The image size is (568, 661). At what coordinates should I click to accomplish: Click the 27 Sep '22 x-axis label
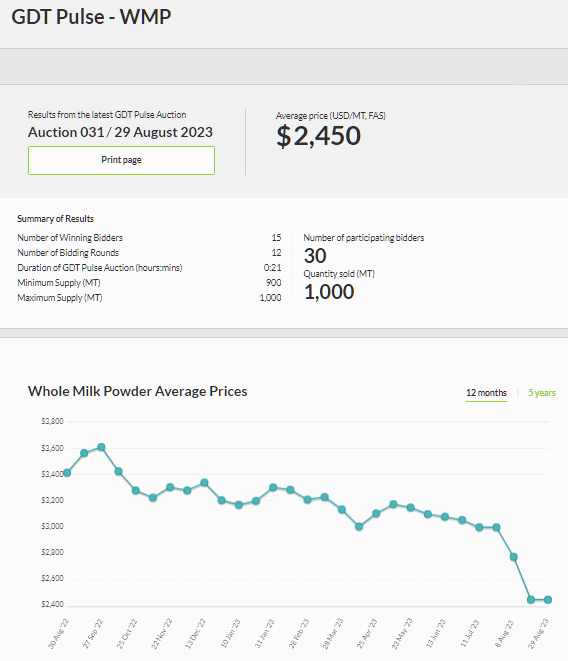pos(93,633)
